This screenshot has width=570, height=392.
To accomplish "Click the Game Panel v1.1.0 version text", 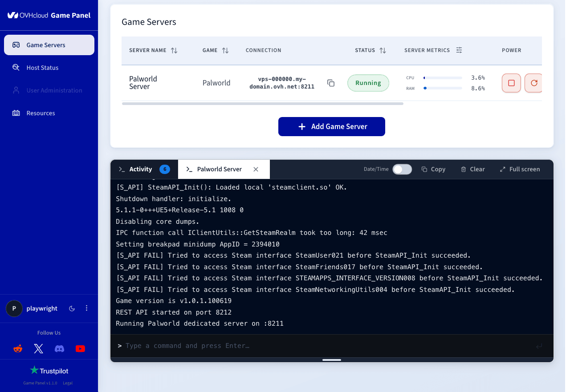I will [41, 383].
